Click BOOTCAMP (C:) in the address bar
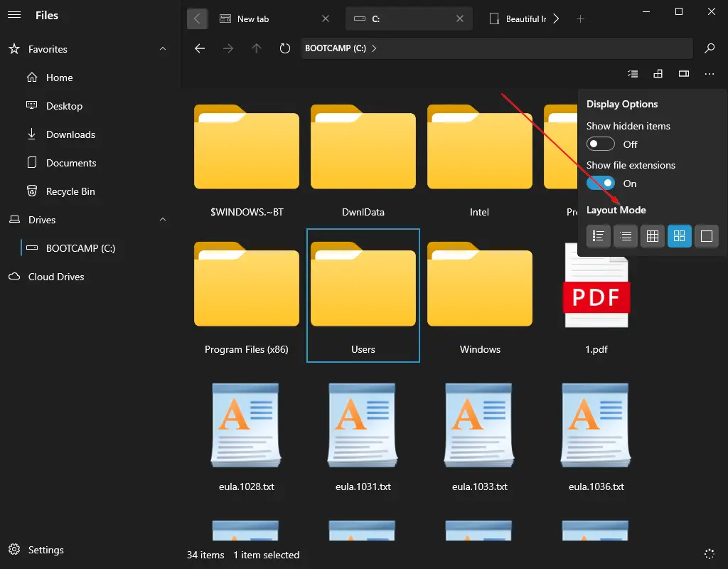The height and width of the screenshot is (569, 728). [336, 48]
